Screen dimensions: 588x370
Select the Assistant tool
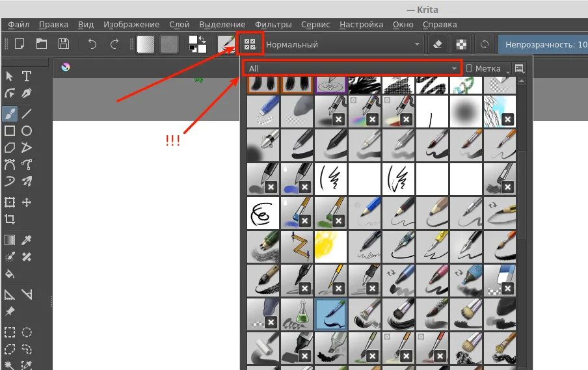click(10, 295)
